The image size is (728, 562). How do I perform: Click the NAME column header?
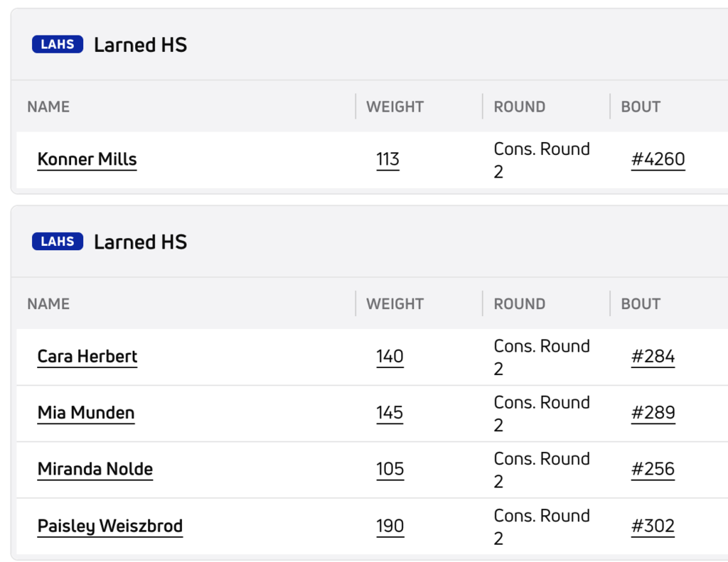pos(47,107)
